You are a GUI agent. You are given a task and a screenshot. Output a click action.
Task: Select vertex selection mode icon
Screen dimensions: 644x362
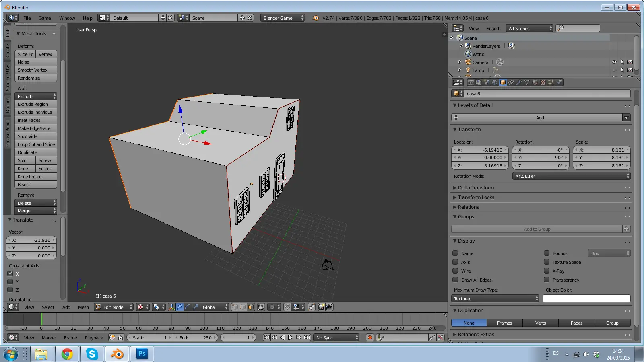click(x=235, y=307)
